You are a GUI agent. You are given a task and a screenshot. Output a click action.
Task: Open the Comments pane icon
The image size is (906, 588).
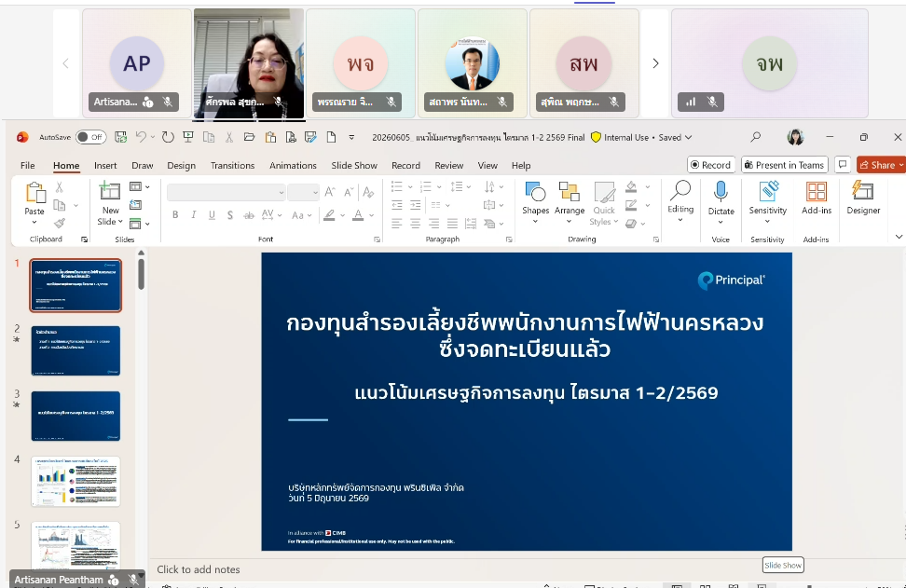pyautogui.click(x=843, y=165)
